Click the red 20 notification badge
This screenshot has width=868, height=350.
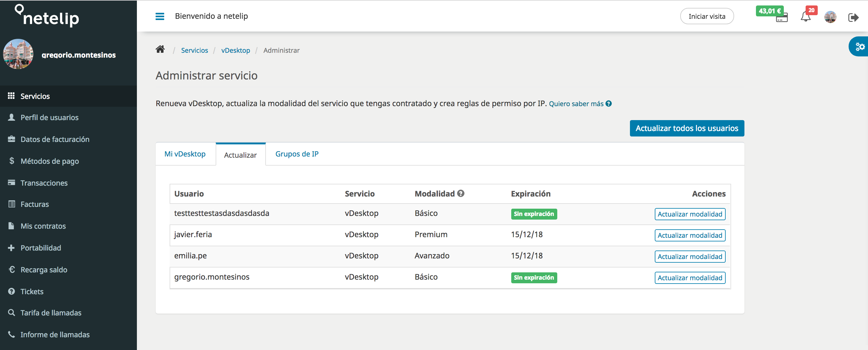click(811, 10)
